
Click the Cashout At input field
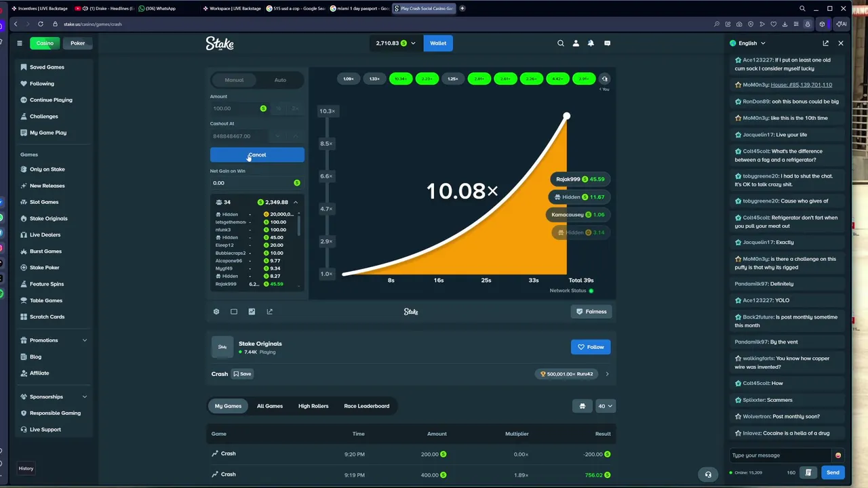point(239,136)
